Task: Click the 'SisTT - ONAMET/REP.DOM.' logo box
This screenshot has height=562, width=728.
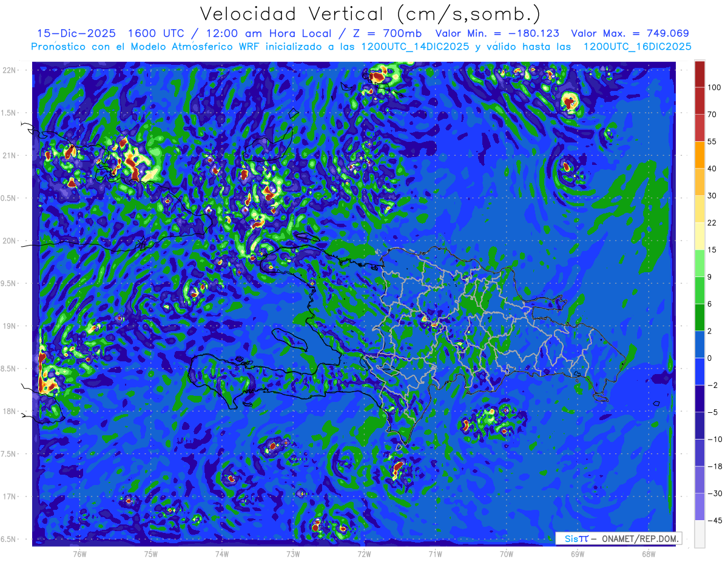Action: [x=618, y=538]
